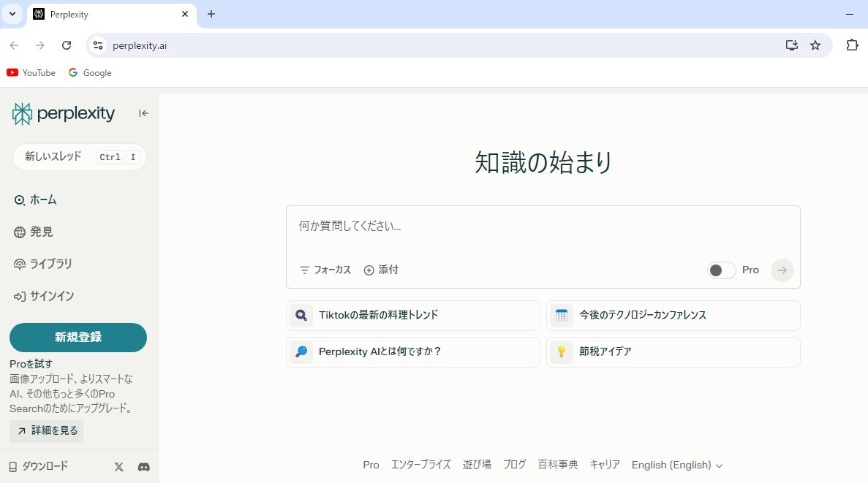
Task: Submit query with arrow button
Action: click(x=782, y=270)
